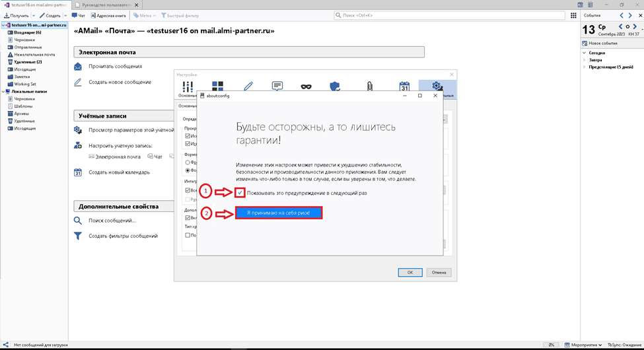
Task: Click TbSync: Ожидание in status bar
Action: [624, 345]
